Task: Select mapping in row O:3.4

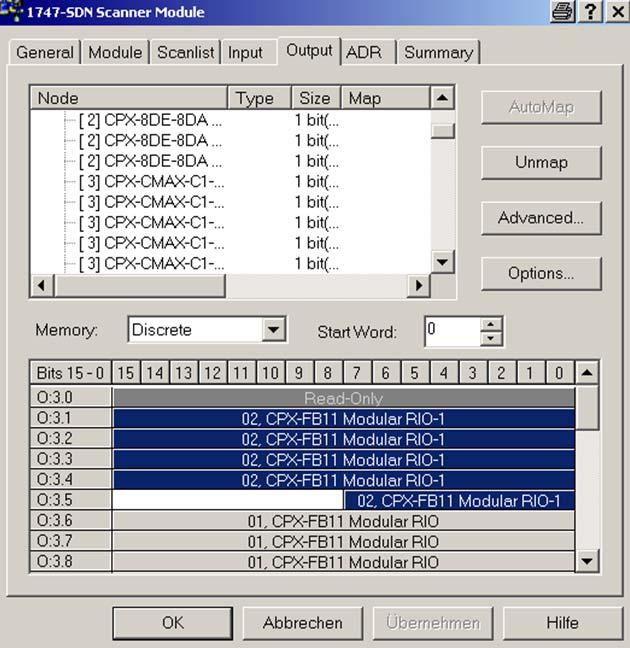Action: pyautogui.click(x=344, y=480)
